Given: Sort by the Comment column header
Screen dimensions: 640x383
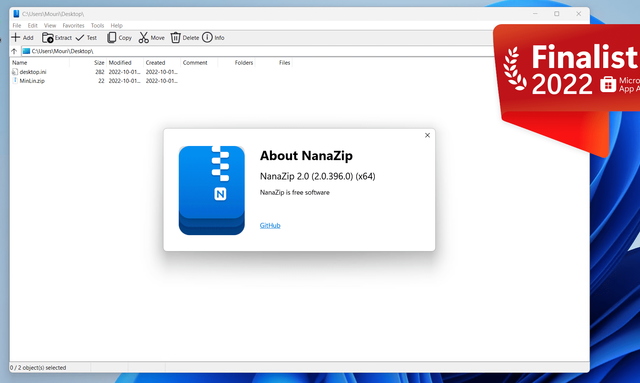Looking at the screenshot, I should click(199, 62).
